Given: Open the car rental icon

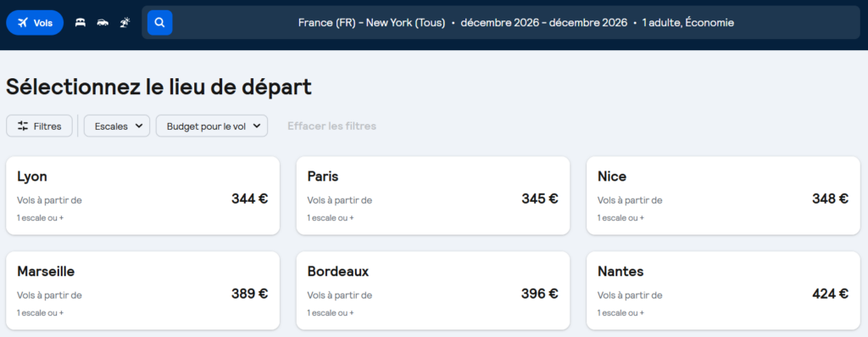Looking at the screenshot, I should point(103,23).
